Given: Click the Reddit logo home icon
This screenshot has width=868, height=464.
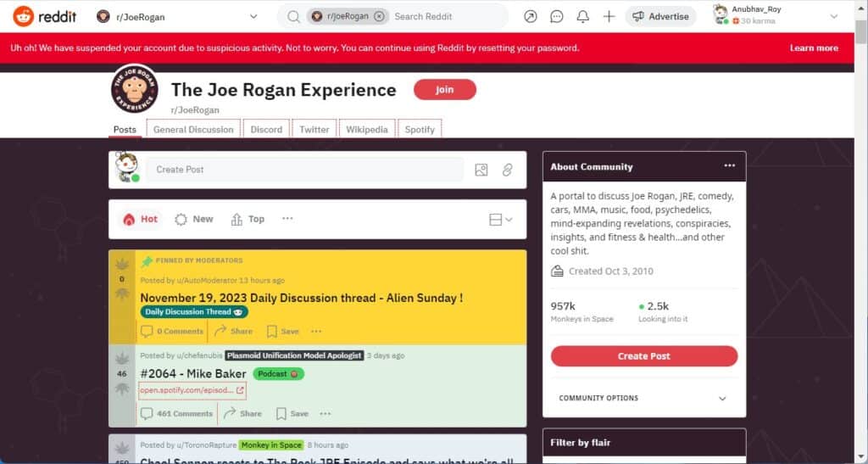Looking at the screenshot, I should pyautogui.click(x=22, y=16).
